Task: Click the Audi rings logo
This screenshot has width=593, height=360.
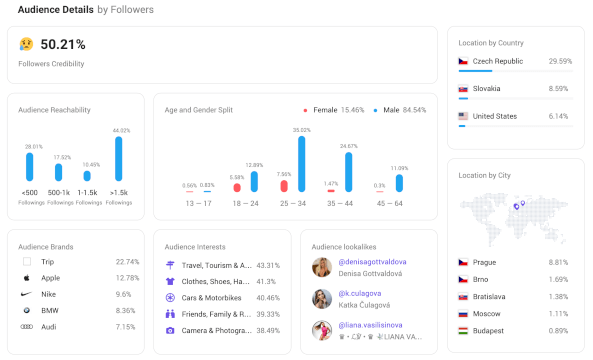Action: click(x=26, y=327)
